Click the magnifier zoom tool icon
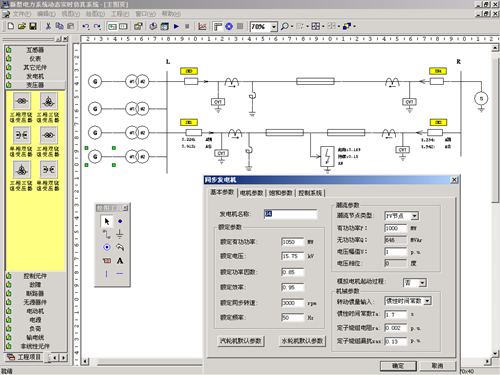 point(284,26)
